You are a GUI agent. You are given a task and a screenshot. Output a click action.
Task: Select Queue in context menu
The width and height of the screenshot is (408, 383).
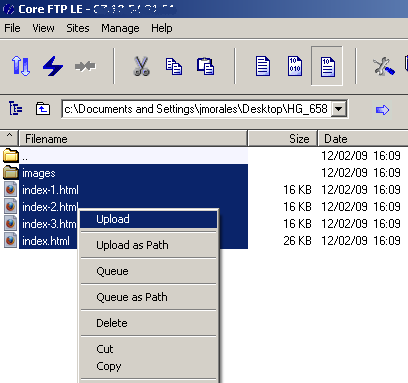(149, 271)
